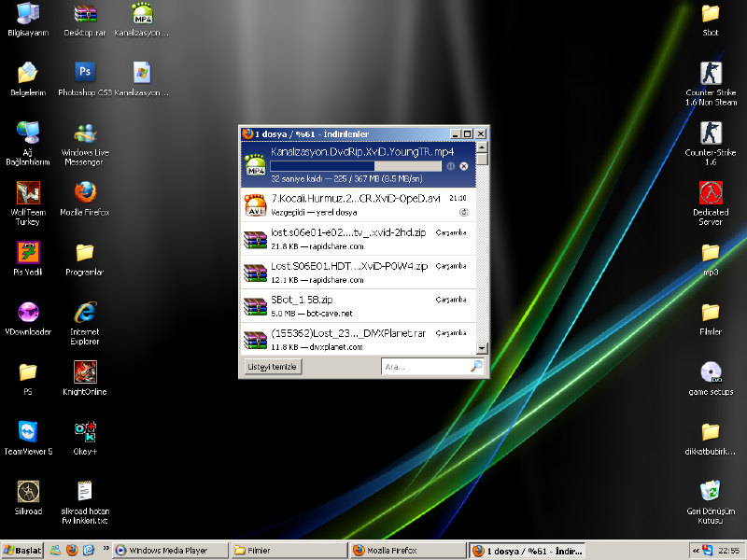Select the dikkatbutirk folder on desktop

coord(711,438)
